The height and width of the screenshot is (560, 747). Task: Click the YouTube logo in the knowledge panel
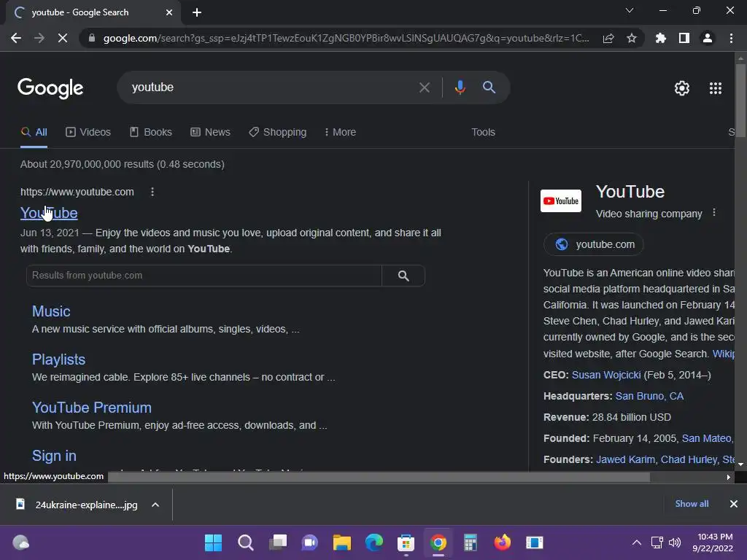tap(561, 201)
